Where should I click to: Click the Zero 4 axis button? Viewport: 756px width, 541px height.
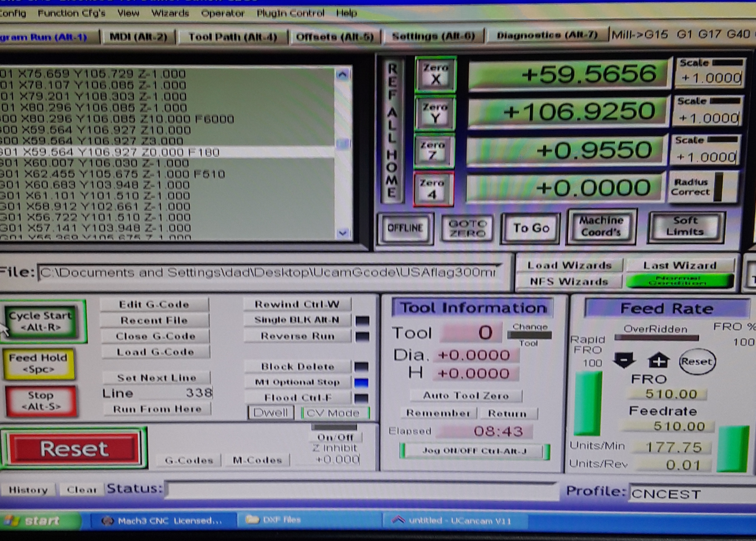click(x=433, y=189)
